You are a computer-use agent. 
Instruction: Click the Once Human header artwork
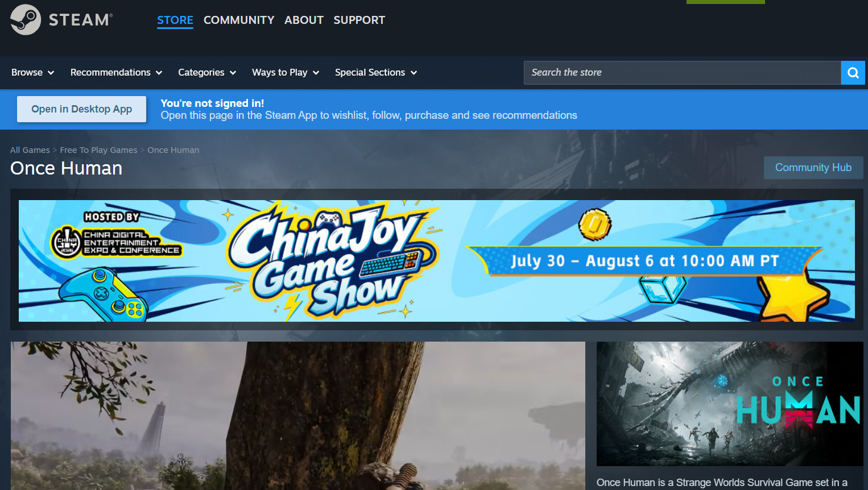pyautogui.click(x=730, y=404)
